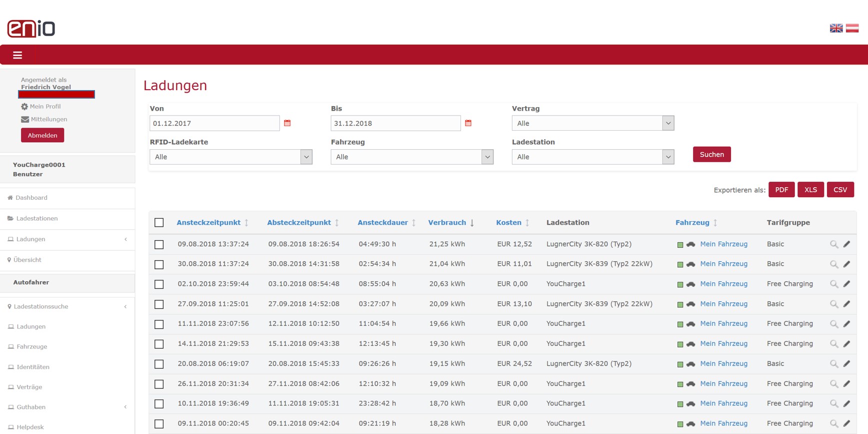Open the hamburger menu in red bar

pos(17,55)
